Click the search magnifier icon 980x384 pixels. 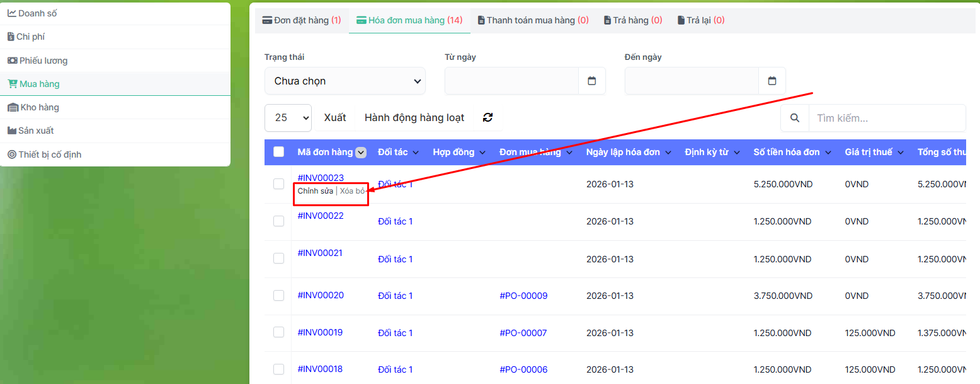click(x=795, y=118)
